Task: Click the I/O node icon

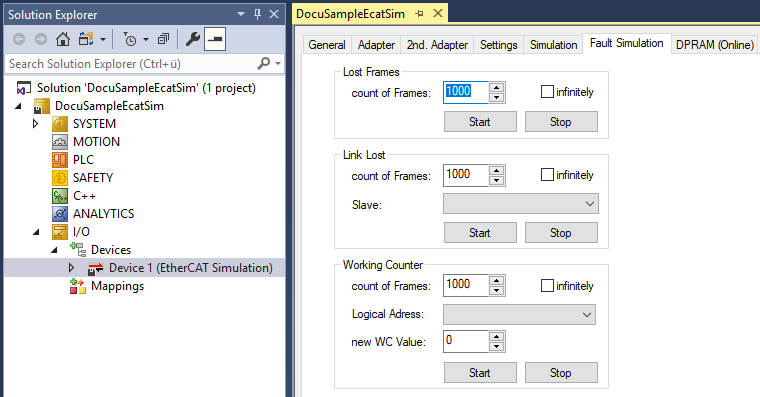Action: [60, 232]
